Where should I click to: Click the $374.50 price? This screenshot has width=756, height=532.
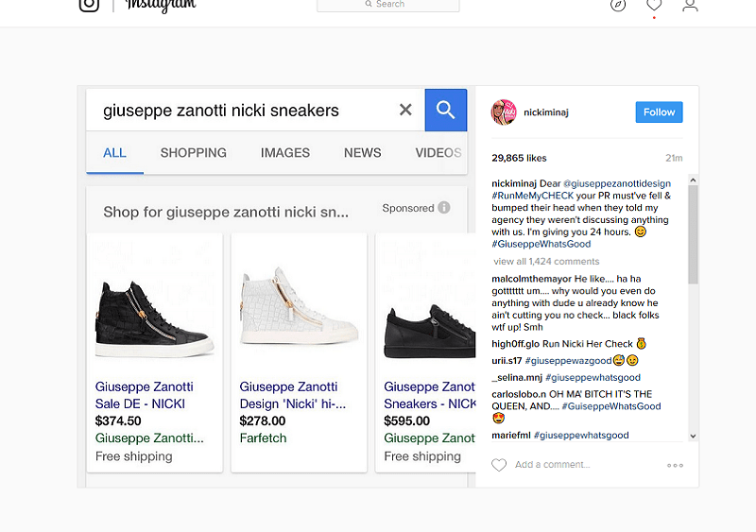[118, 421]
